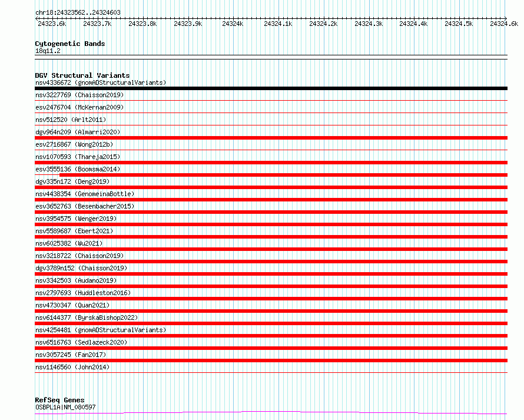This screenshot has height=420, width=524.
Task: Click the 24324.4k ruler coordinate label
Action: coord(413,24)
